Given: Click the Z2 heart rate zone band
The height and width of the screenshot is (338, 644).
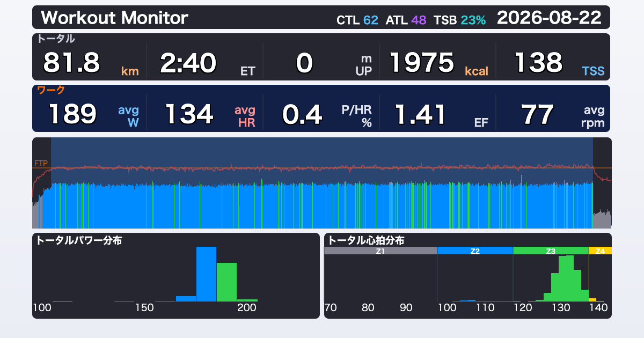Looking at the screenshot, I should coord(475,251).
